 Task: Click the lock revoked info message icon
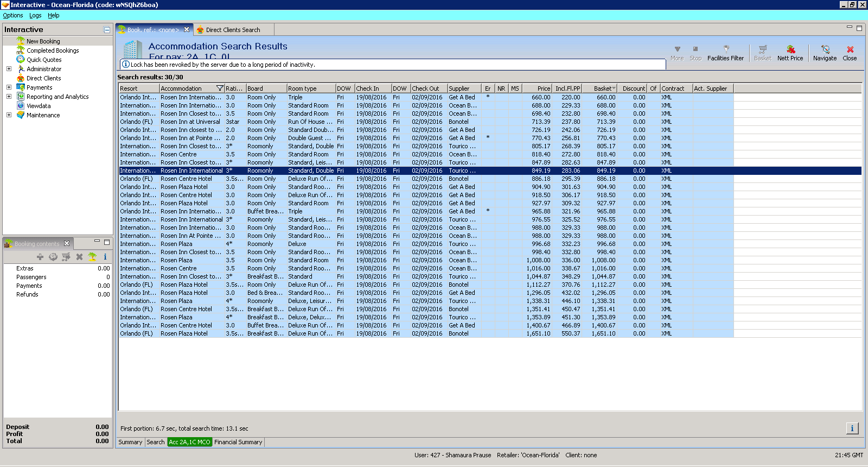[x=126, y=64]
